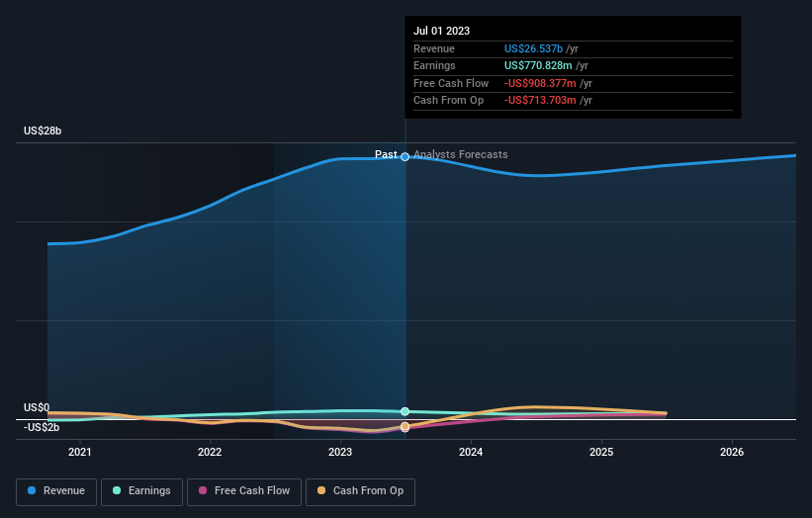812x518 pixels.
Task: Click the US$770.828m earnings value
Action: click(x=538, y=65)
